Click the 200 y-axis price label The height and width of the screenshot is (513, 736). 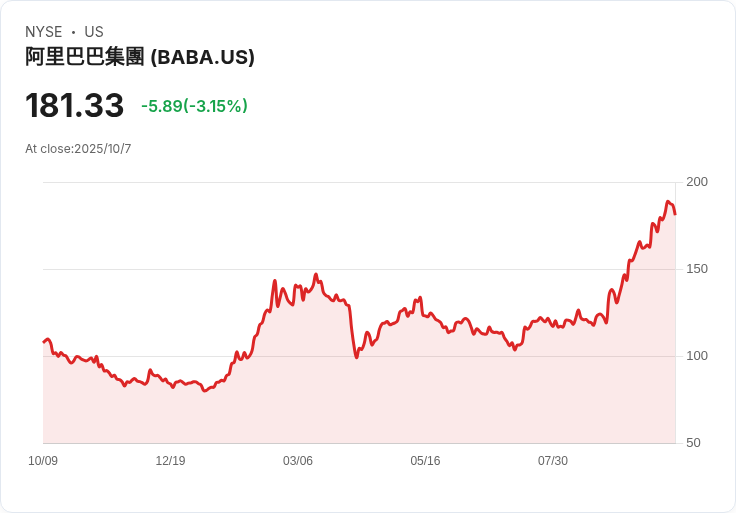click(697, 182)
